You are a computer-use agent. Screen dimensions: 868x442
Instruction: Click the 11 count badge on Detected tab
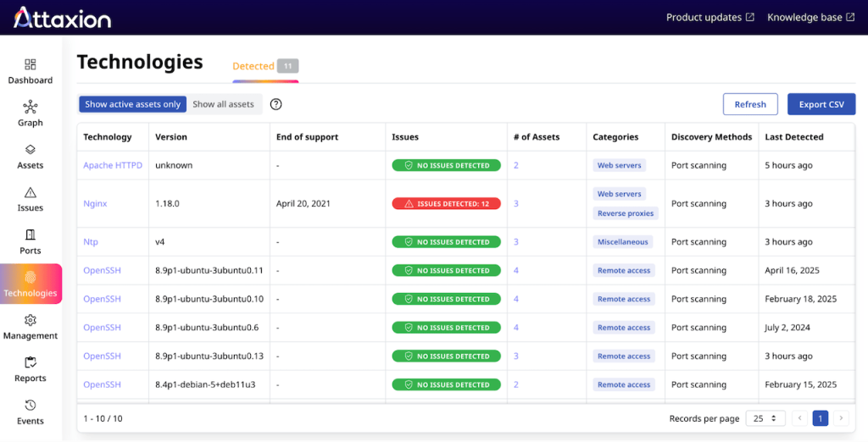tap(288, 66)
